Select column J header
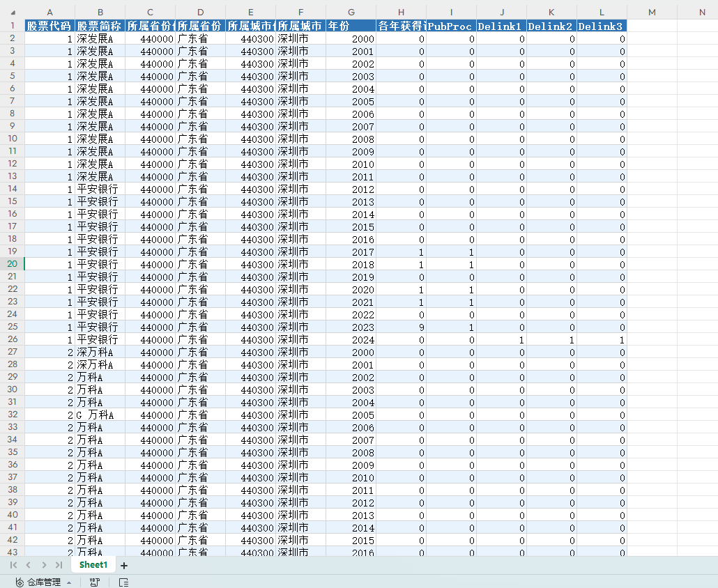Image resolution: width=718 pixels, height=588 pixels. tap(501, 13)
